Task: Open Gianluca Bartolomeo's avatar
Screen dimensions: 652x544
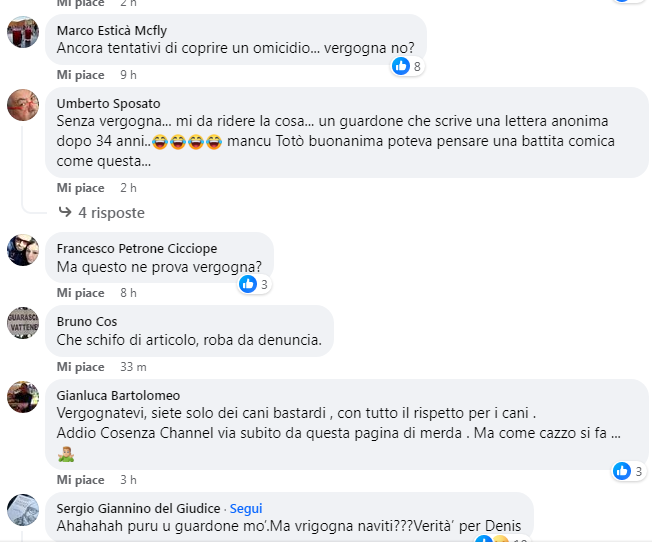Action: click(23, 397)
